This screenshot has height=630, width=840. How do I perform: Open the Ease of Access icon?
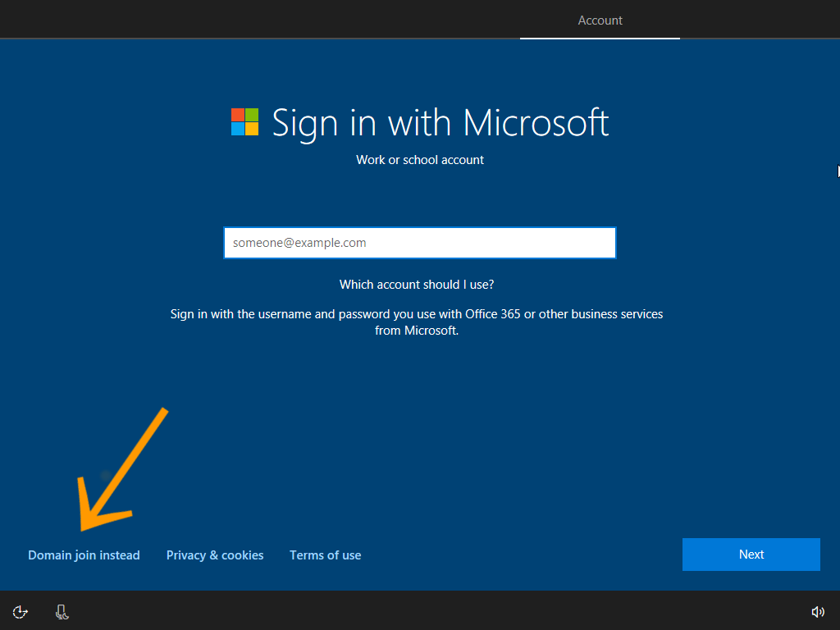coord(20,612)
